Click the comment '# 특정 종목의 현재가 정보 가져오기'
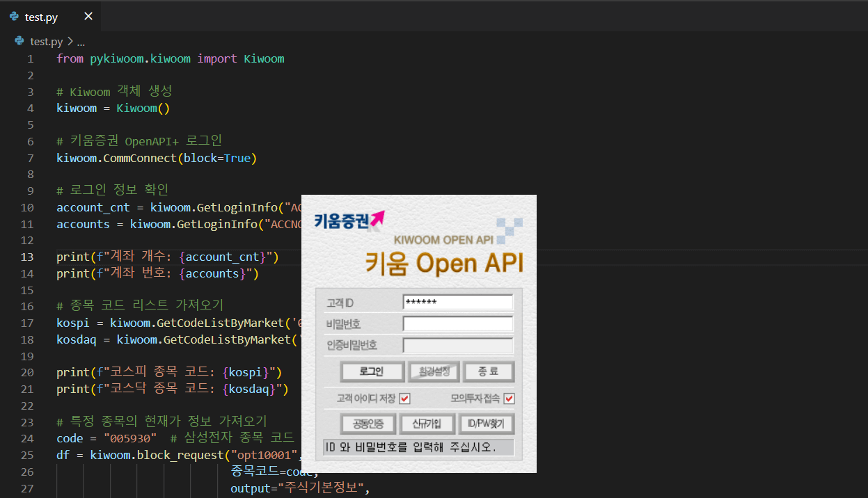Screen dimensions: 868x498 coord(161,422)
